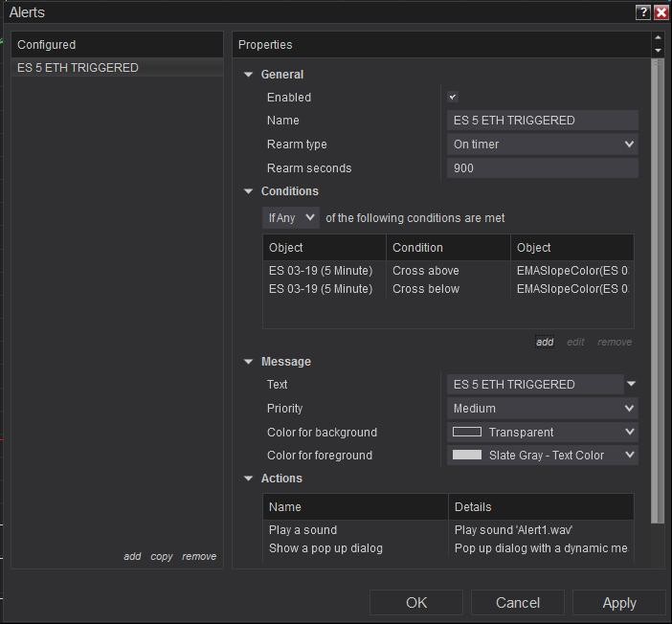672x624 pixels.
Task: Click the Slate Gray foreground color swatch
Action: pyautogui.click(x=467, y=455)
